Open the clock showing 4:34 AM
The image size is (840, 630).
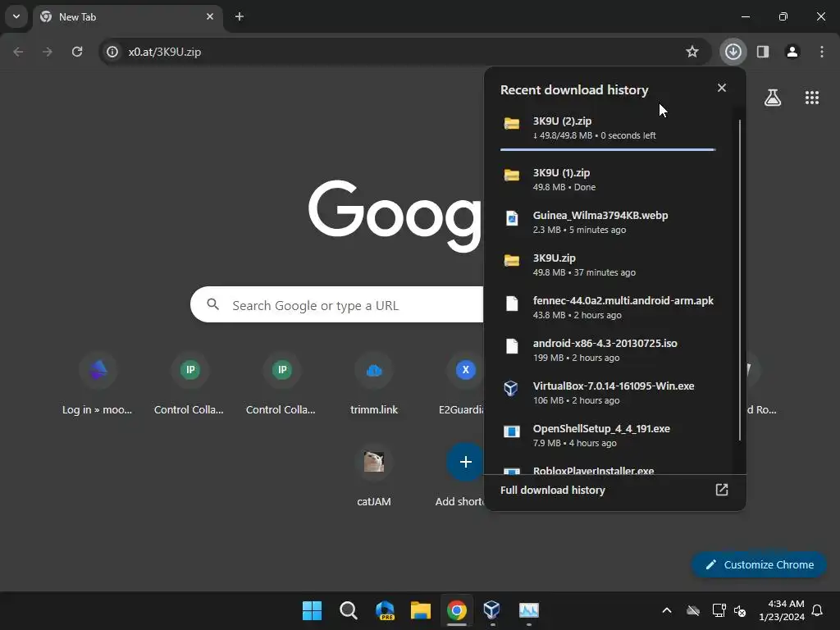782,610
